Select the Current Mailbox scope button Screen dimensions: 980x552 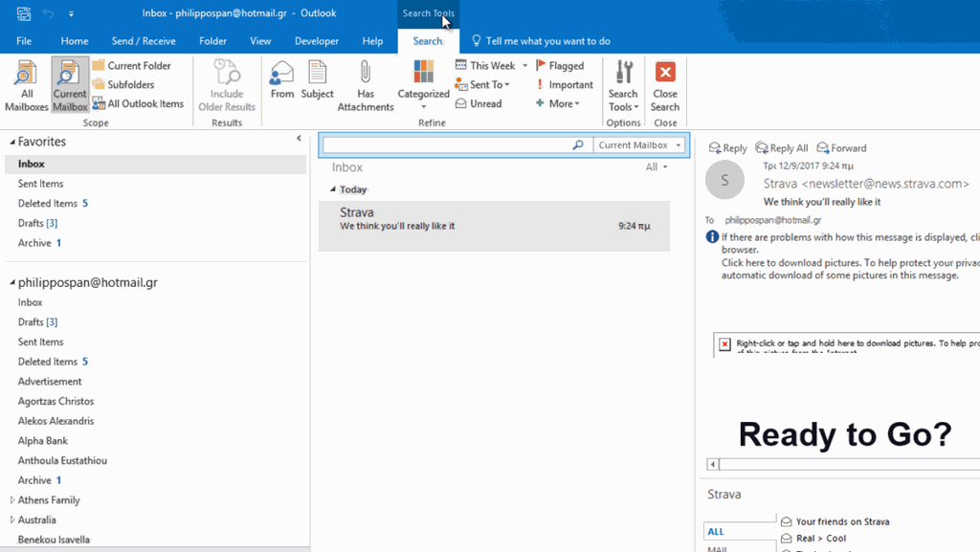pos(70,85)
